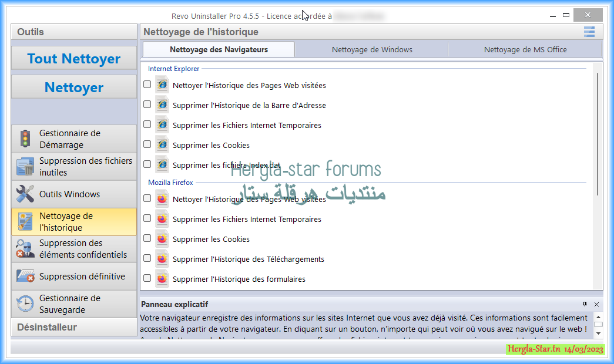
Task: Switch to Nettoyage des Navigateurs tab
Action: click(219, 50)
